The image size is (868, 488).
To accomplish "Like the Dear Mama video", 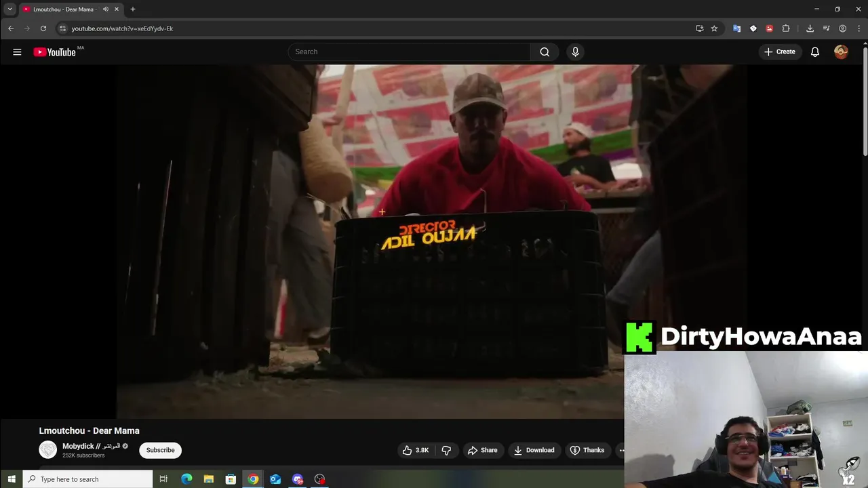I will pyautogui.click(x=416, y=450).
